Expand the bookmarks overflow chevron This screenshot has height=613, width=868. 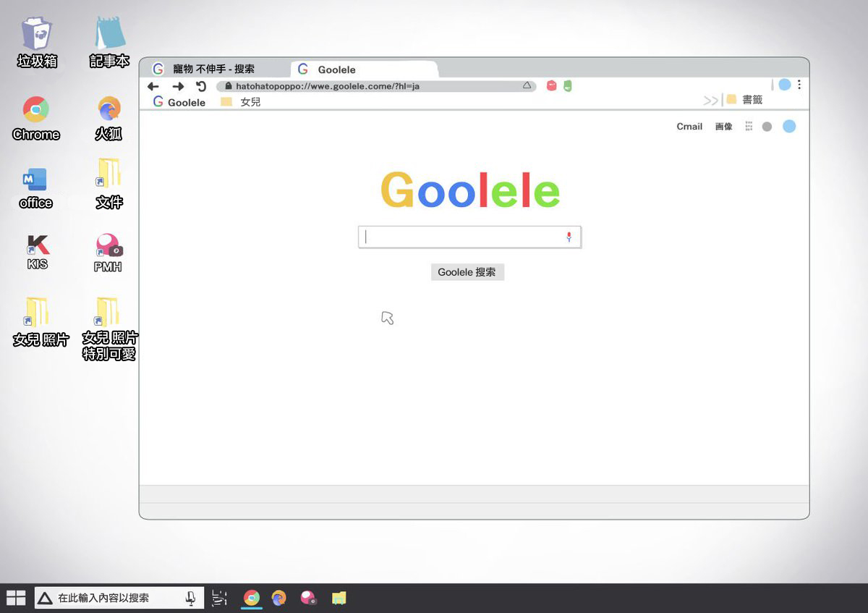tap(710, 101)
